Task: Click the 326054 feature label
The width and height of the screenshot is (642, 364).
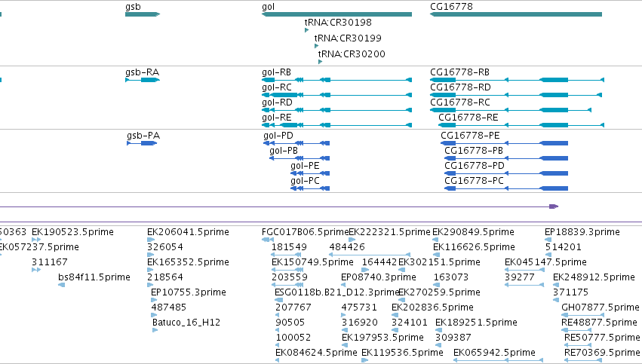Action: pos(165,247)
